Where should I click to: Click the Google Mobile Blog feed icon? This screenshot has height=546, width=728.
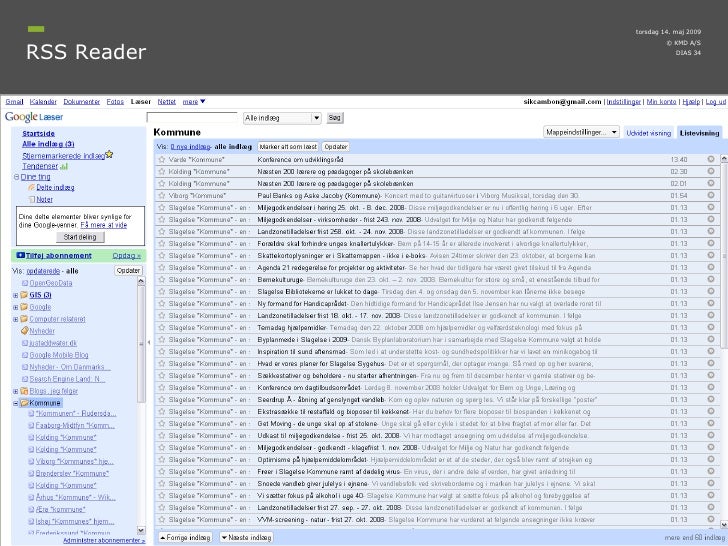pos(25,355)
